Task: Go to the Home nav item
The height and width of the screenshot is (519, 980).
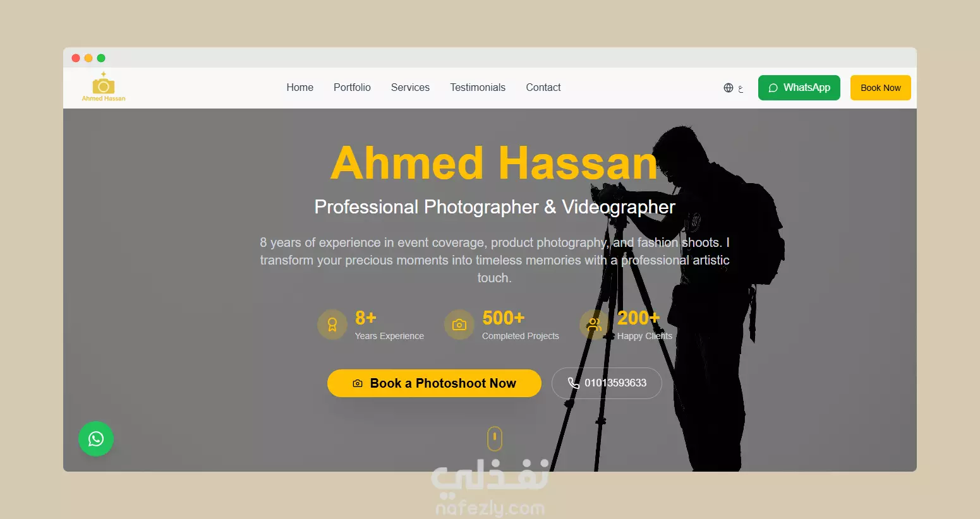Action: coord(299,88)
